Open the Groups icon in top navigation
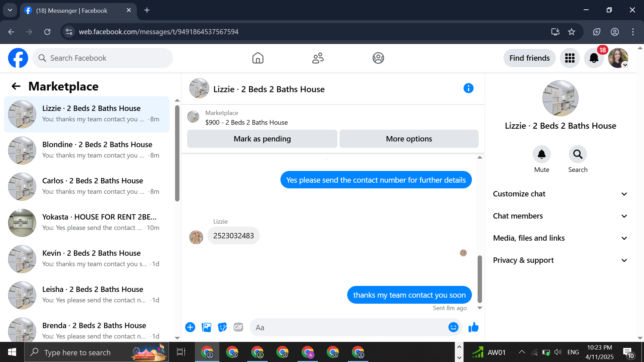644x362 pixels. coord(378,58)
